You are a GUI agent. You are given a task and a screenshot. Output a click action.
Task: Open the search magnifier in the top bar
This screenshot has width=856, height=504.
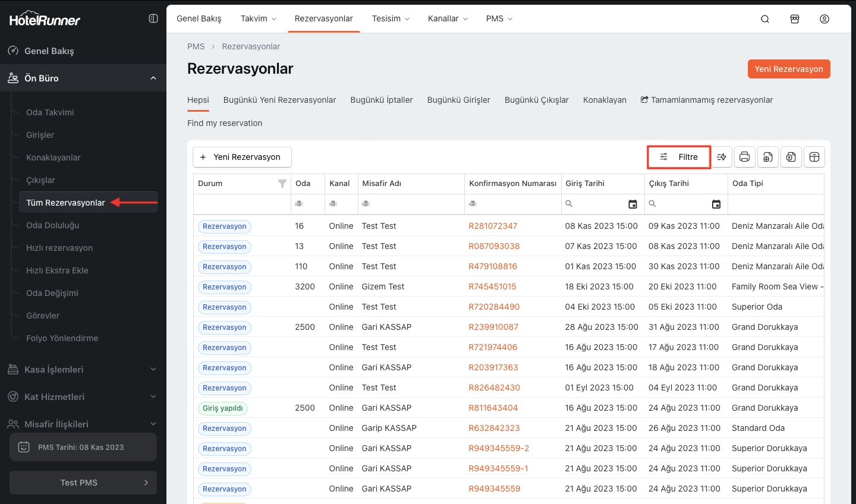765,19
